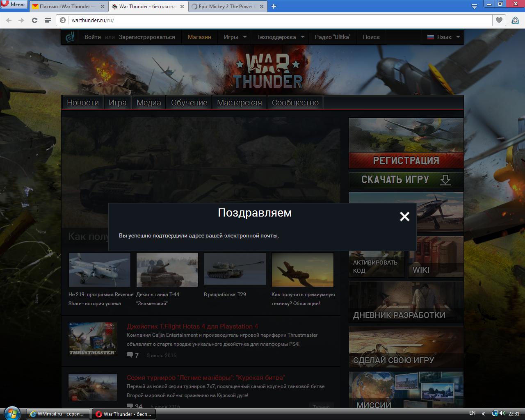Screen dimensions: 525x420
Task: Open the tabs menu icon beside window controls
Action: pyautogui.click(x=474, y=6)
